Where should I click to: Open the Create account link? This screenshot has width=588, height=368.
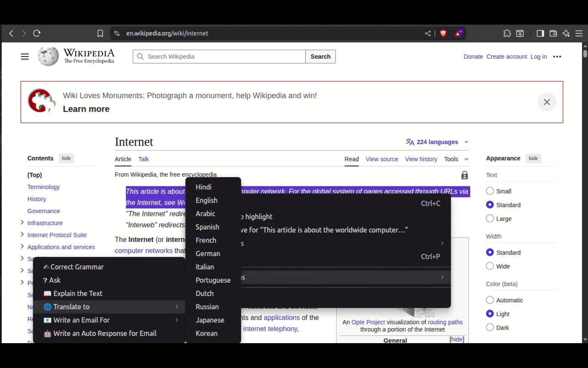(507, 56)
